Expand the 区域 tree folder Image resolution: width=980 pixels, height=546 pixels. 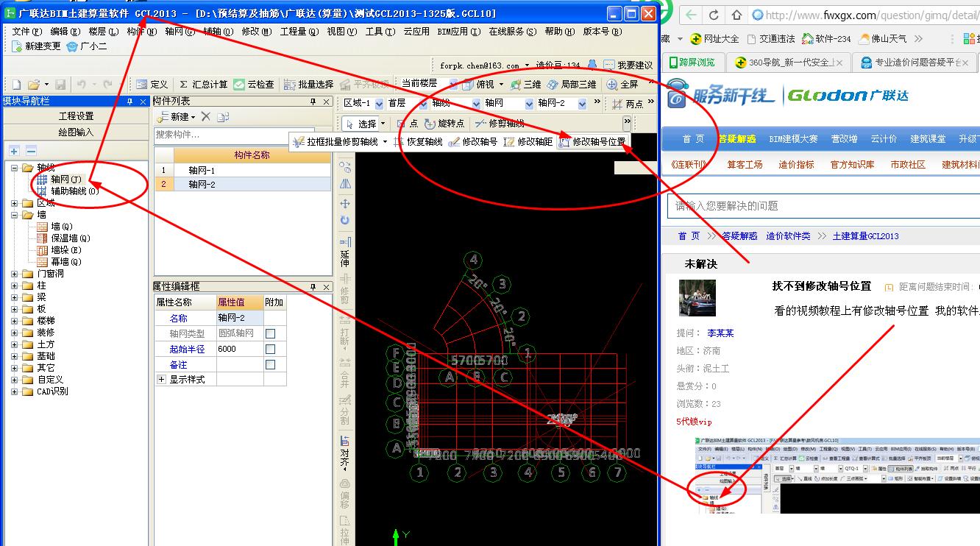pos(14,203)
